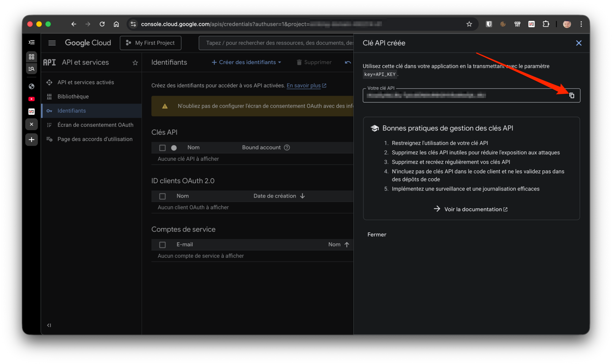612x364 pixels.
Task: Open the En savoir plus link
Action: [x=306, y=85]
